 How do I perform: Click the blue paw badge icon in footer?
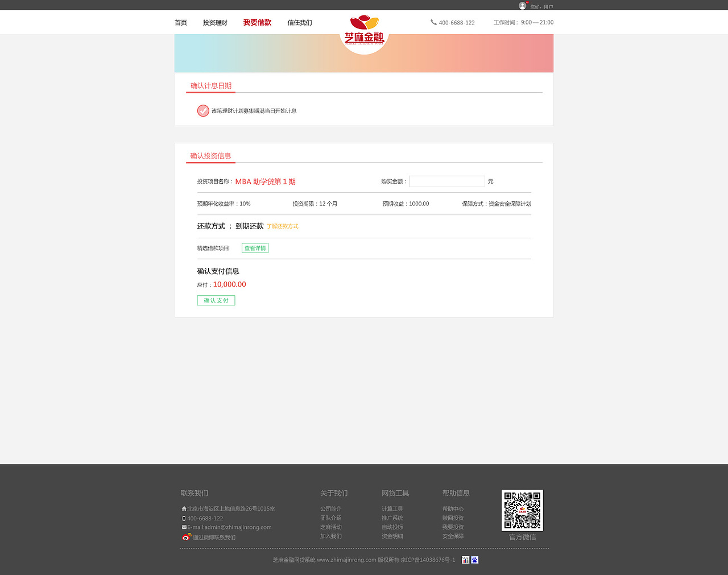(475, 560)
